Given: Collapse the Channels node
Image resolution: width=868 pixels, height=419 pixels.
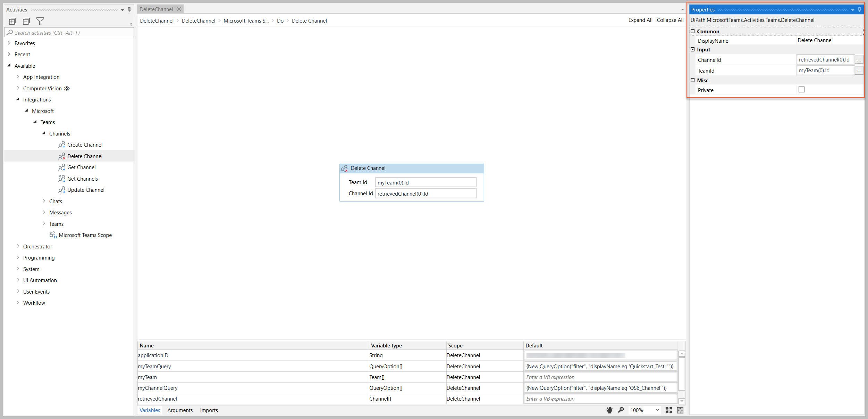Looking at the screenshot, I should [x=44, y=133].
